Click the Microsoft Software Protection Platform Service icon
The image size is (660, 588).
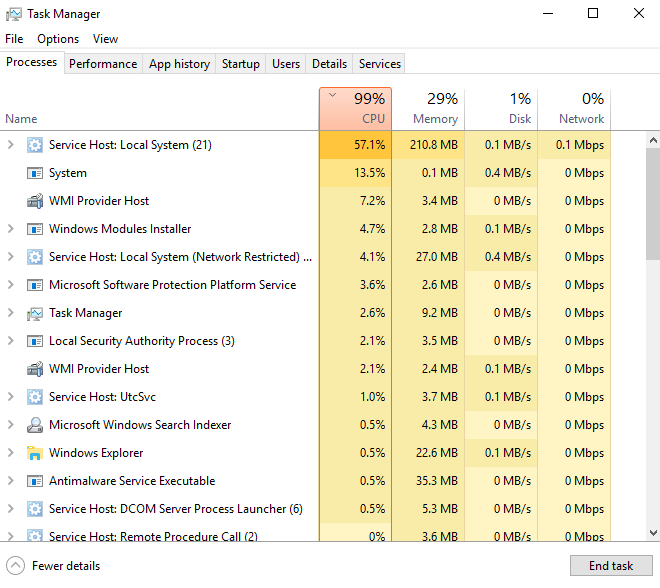35,285
